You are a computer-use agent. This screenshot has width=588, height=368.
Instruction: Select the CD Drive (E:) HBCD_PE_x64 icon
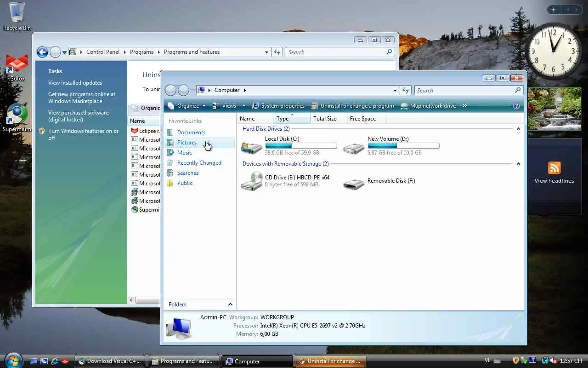coord(252,181)
